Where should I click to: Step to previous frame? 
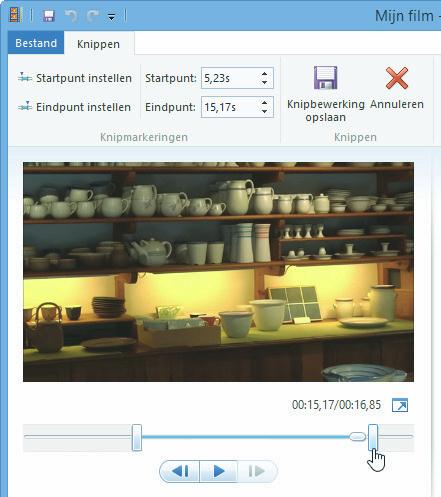(x=180, y=471)
